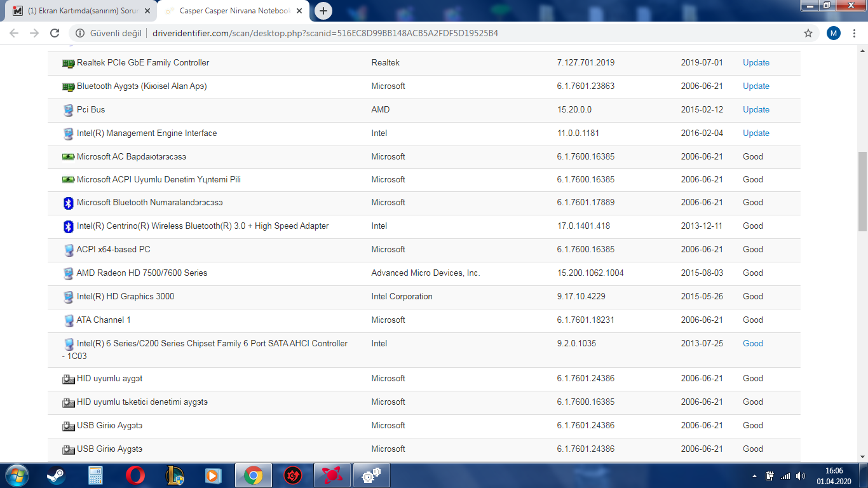The height and width of the screenshot is (488, 868).
Task: Click the "AMD Radeon HD 7500/7600 Series" name
Action: [142, 273]
